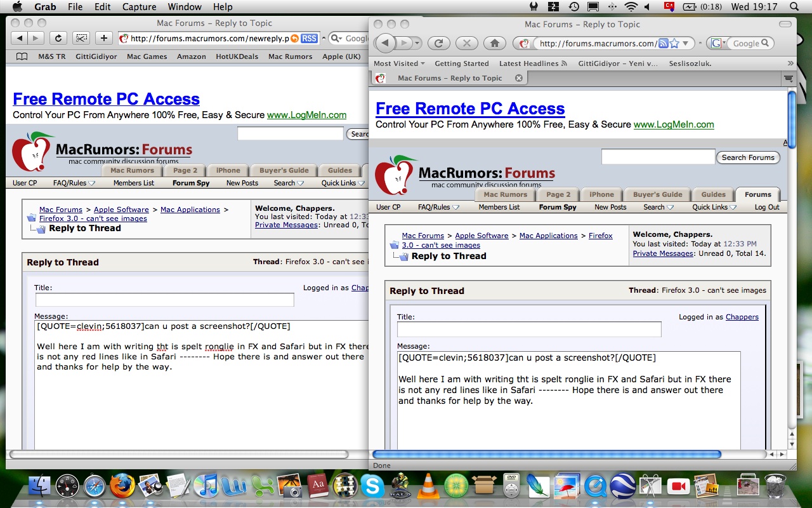The width and height of the screenshot is (812, 508).
Task: Click the Wi-Fi status icon in the menu bar
Action: click(x=631, y=7)
